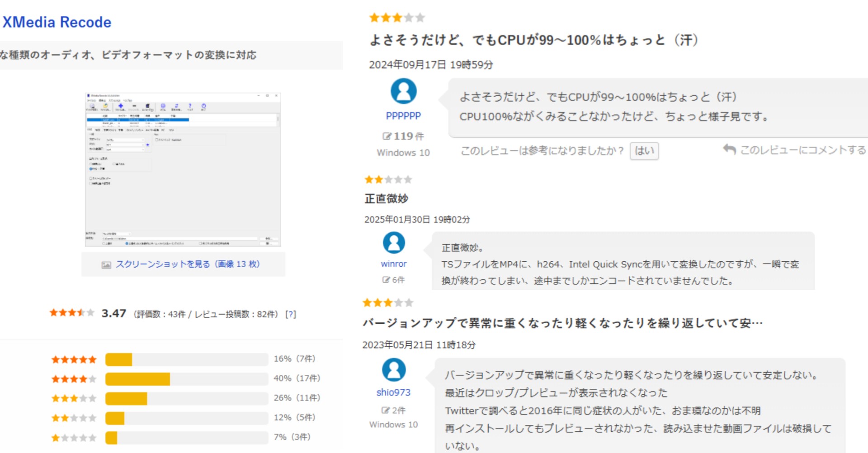Click the 7% one-star progress bar

187,438
